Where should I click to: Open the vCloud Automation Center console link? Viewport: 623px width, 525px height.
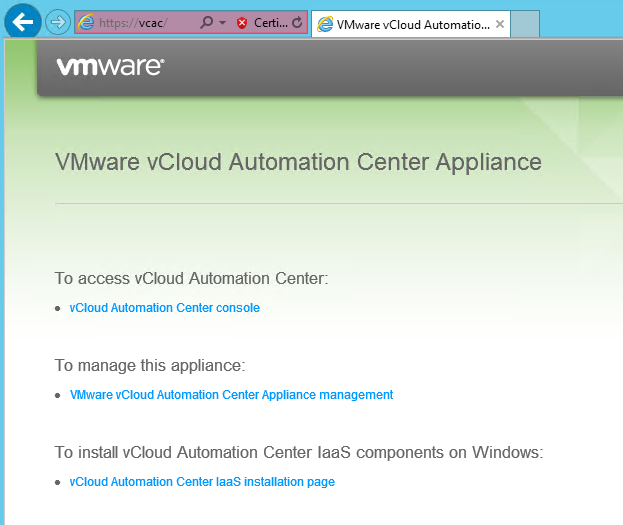click(x=164, y=308)
